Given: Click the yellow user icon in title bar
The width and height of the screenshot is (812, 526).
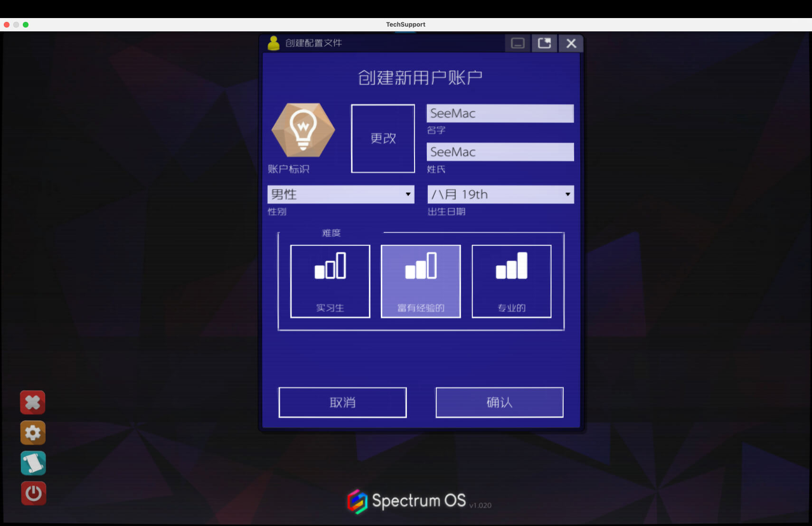Looking at the screenshot, I should tap(274, 43).
